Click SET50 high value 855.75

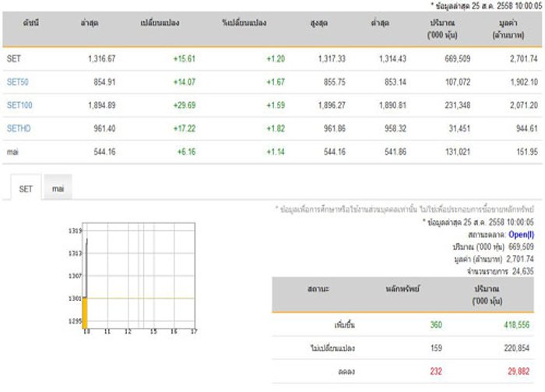tap(334, 82)
